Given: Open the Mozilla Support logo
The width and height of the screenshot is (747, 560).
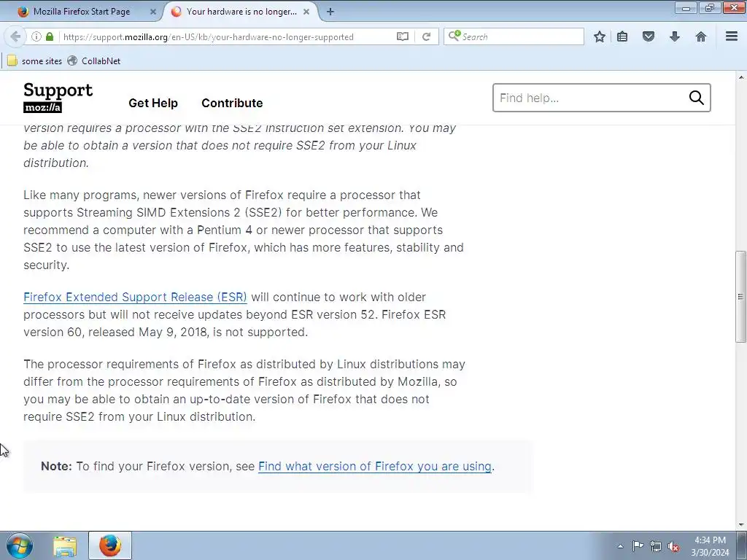Looking at the screenshot, I should (58, 97).
